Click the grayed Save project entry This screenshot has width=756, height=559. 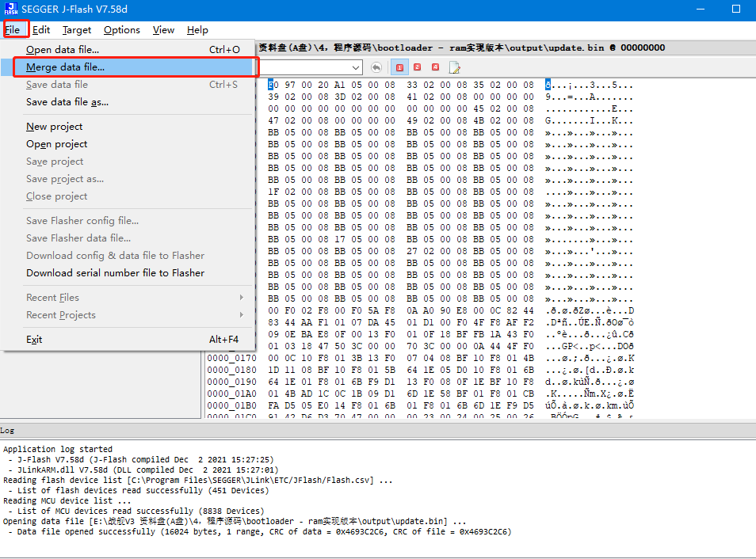128,161
